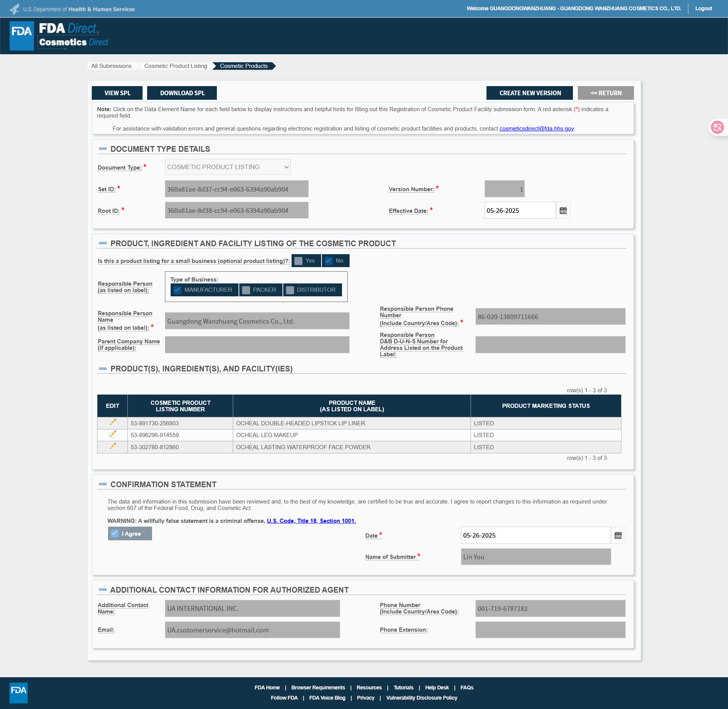This screenshot has height=709, width=728.
Task: Click the footer FDA logo
Action: tap(19, 692)
